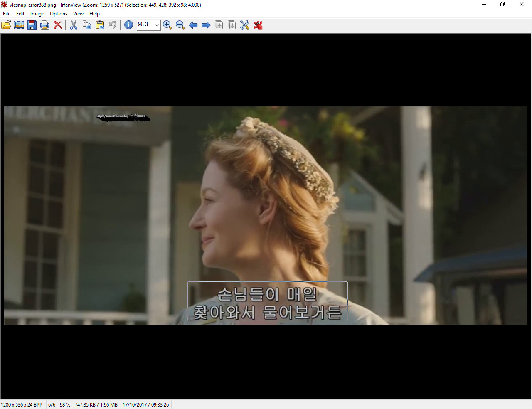Open the View menu
Image resolution: width=532 pixels, height=409 pixels.
78,14
